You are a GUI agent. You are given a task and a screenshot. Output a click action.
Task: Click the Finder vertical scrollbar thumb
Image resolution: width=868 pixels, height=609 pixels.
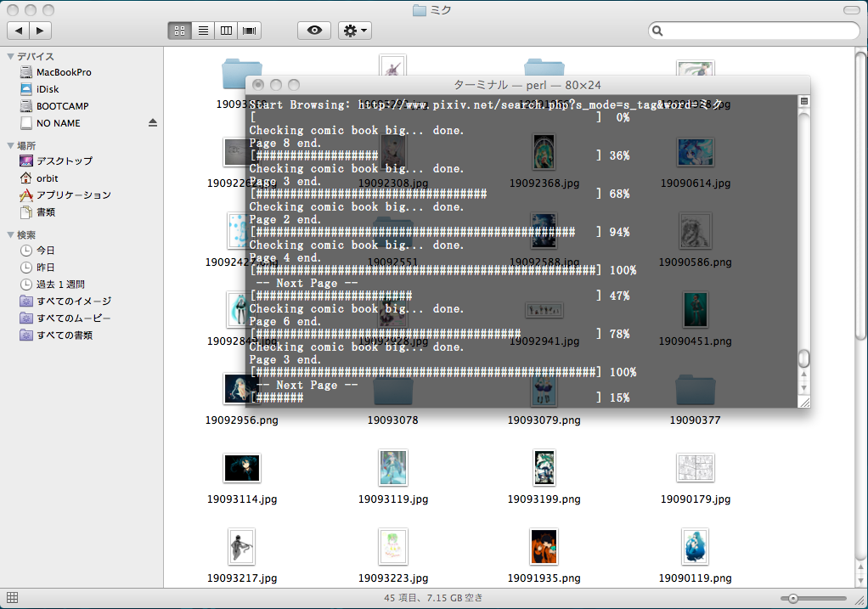click(861, 196)
